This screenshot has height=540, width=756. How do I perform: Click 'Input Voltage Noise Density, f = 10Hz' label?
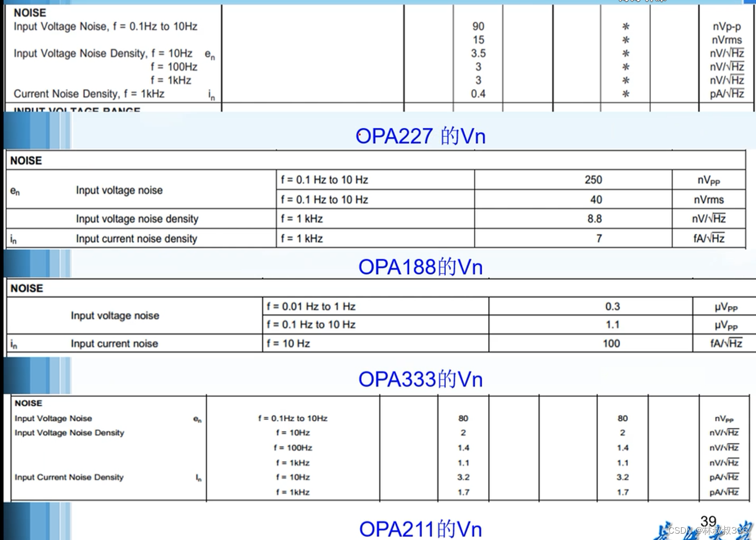pos(103,53)
